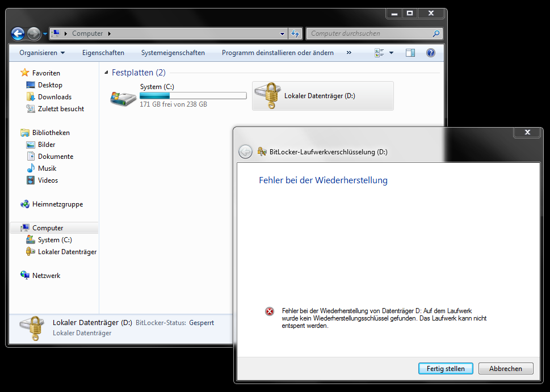Click 'Programm deinstallieren oder ändern'
The image size is (550, 392).
[x=278, y=53]
